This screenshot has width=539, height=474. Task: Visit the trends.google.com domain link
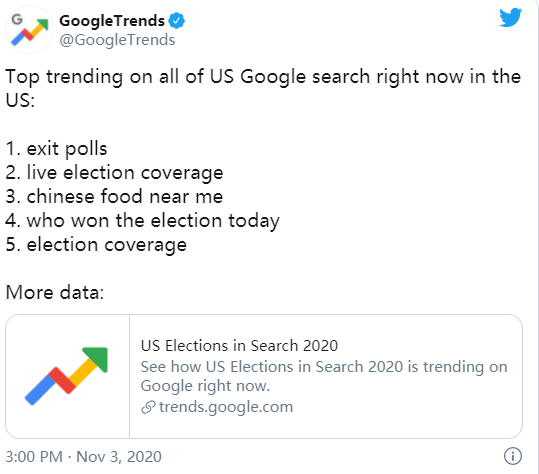[226, 407]
